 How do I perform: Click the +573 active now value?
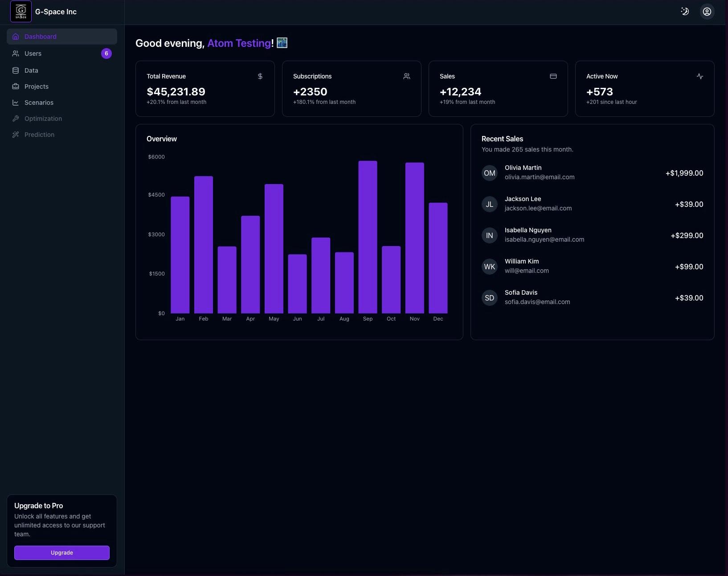pos(600,92)
